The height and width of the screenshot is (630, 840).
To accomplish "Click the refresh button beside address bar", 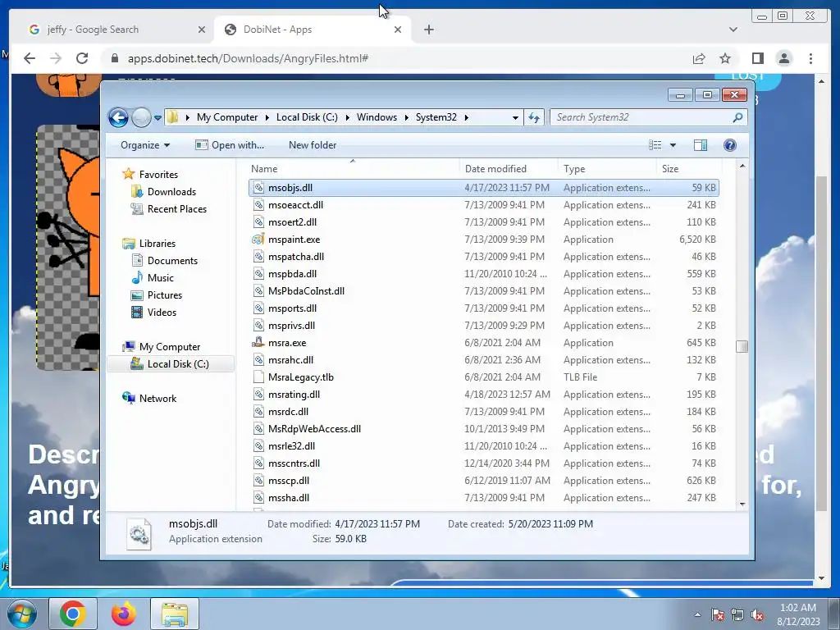I will tap(534, 117).
